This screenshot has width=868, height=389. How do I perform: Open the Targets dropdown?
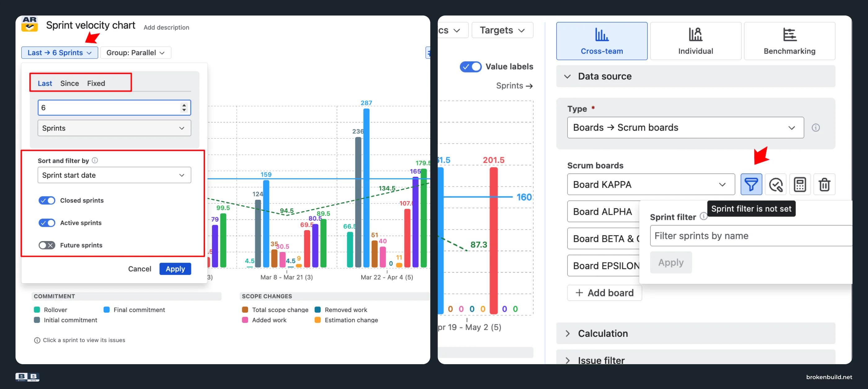tap(502, 30)
